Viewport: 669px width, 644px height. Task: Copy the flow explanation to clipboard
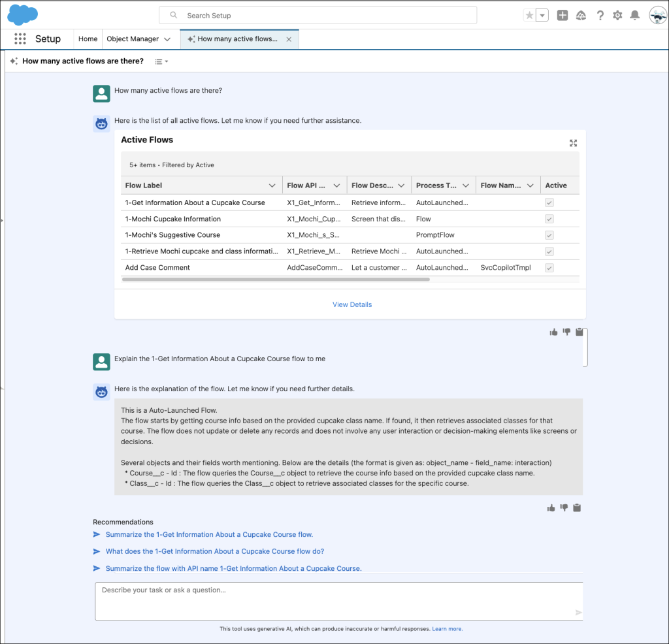pos(577,507)
